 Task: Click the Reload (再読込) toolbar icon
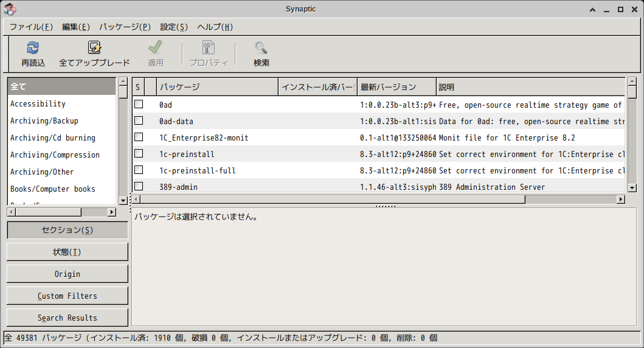[33, 47]
